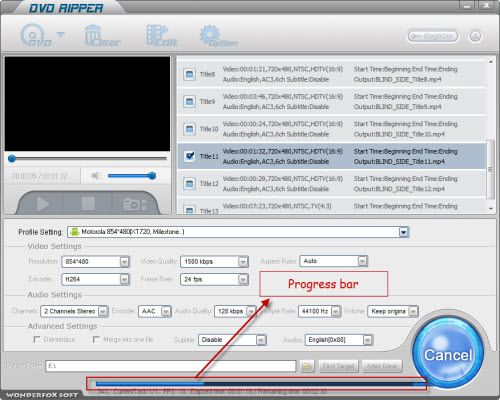The width and height of the screenshot is (500, 400).
Task: Select the Title9 video info text
Action: [x=283, y=96]
